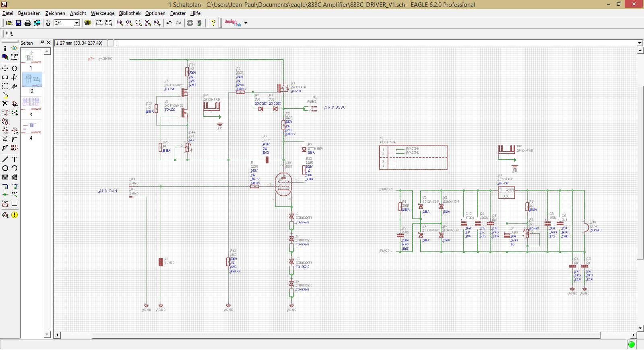Open the layer Display tool icon
Screen dimensions: 644x350
click(5, 57)
